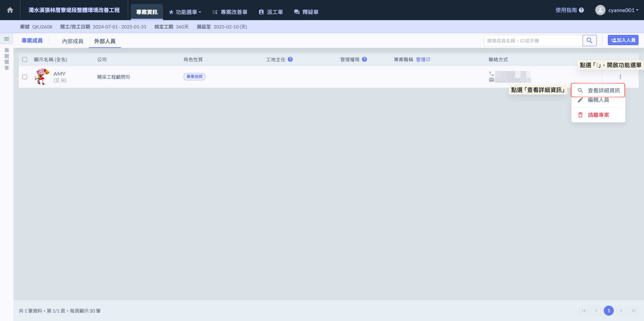
Task: Open the 管理 link beside 專案職稱
Action: pyautogui.click(x=423, y=59)
